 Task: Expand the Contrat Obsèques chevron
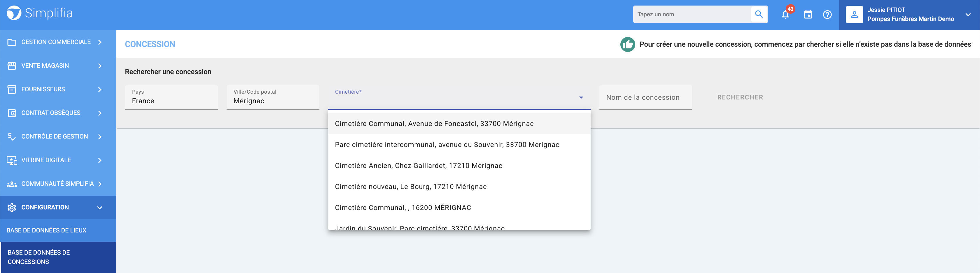point(100,113)
